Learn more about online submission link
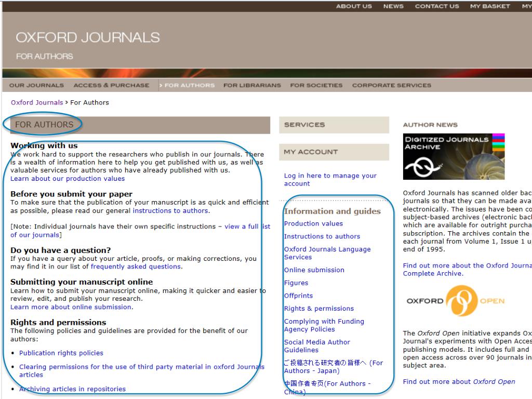This screenshot has height=399, width=532. click(x=71, y=307)
